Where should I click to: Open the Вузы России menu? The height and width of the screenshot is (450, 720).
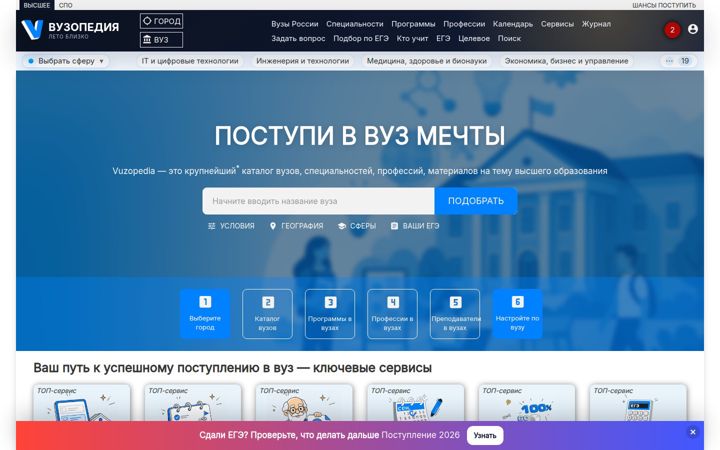294,24
